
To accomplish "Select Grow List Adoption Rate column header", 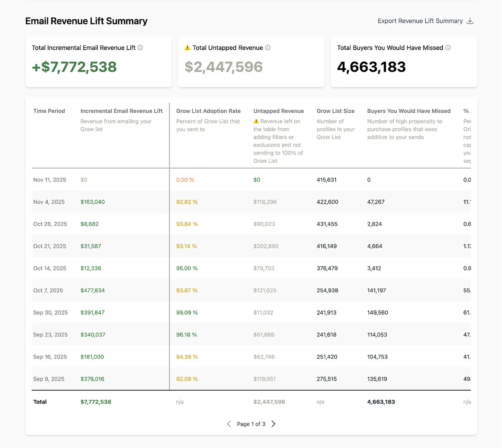I will pyautogui.click(x=208, y=111).
